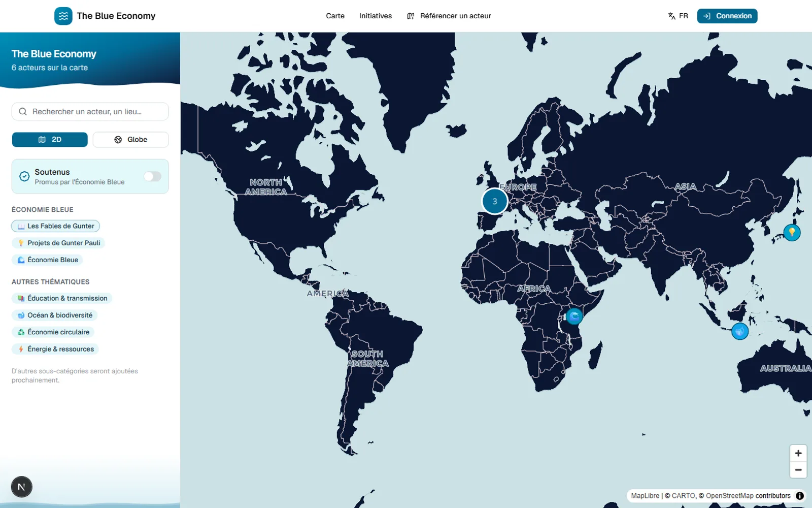Click the ÉCONOMIE BLEUE section heading
Screen dimensions: 812x508
pyautogui.click(x=43, y=209)
